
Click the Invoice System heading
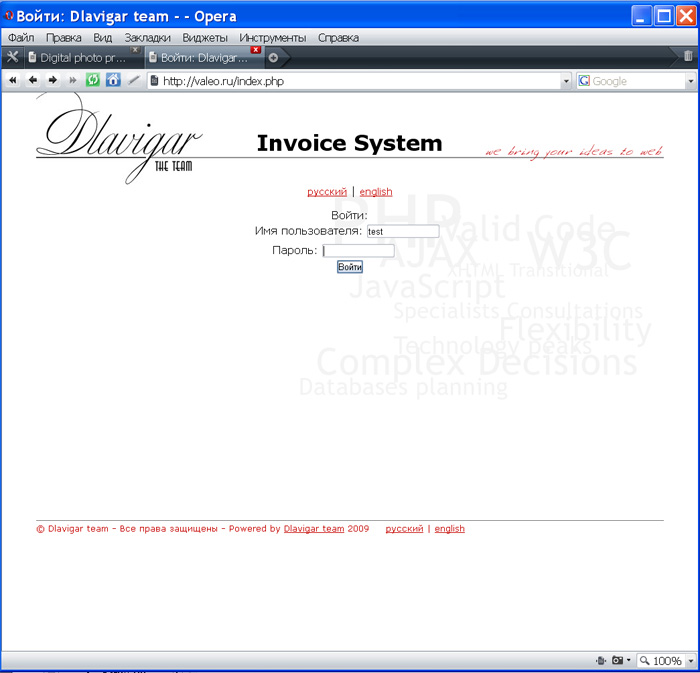click(x=350, y=143)
